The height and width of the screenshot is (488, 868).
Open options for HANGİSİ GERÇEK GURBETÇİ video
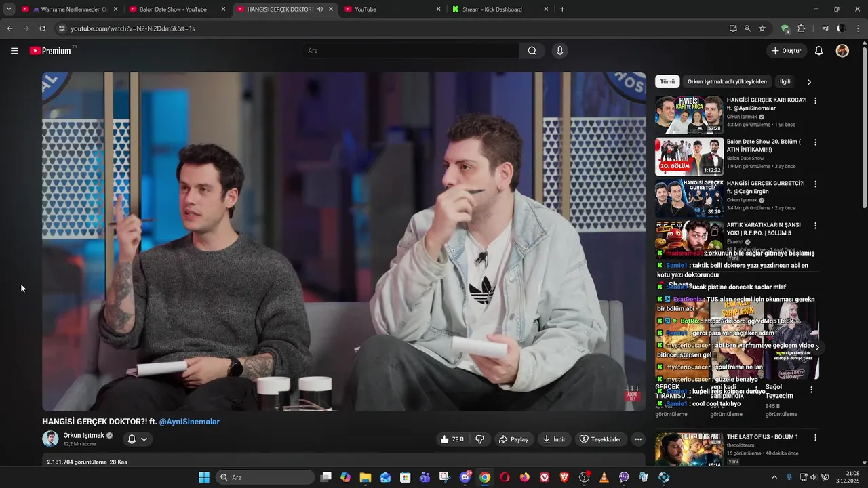815,184
